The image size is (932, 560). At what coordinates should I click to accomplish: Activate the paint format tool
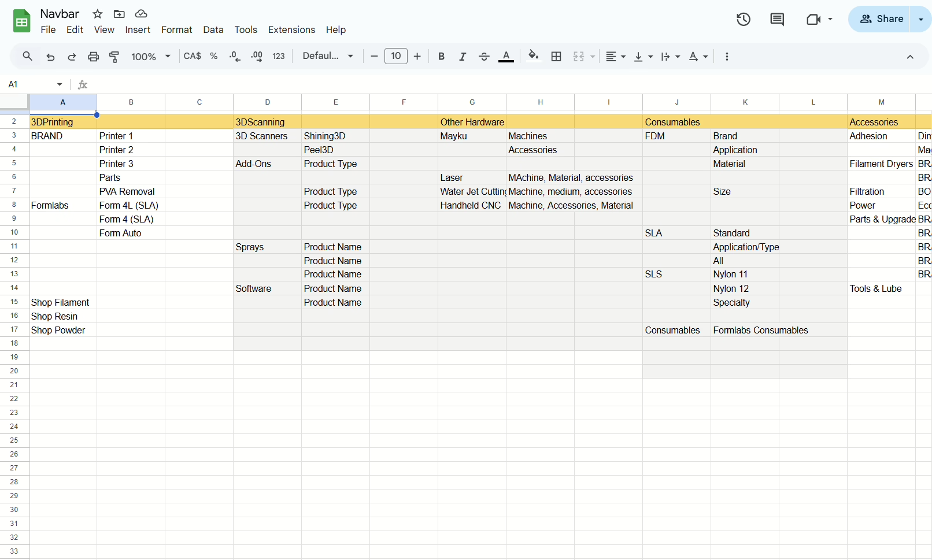point(114,57)
